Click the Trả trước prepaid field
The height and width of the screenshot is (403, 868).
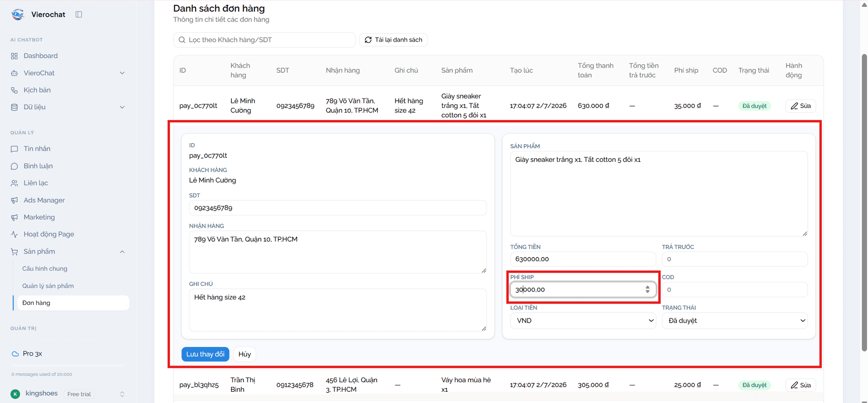(735, 259)
